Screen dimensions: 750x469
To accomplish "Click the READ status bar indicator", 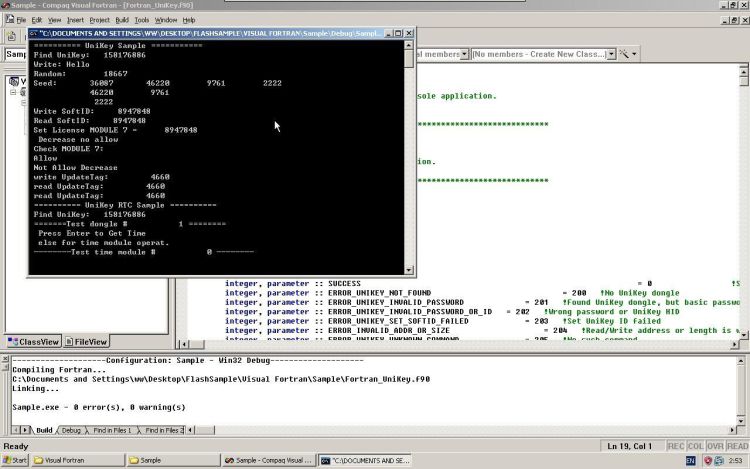I will [x=737, y=446].
